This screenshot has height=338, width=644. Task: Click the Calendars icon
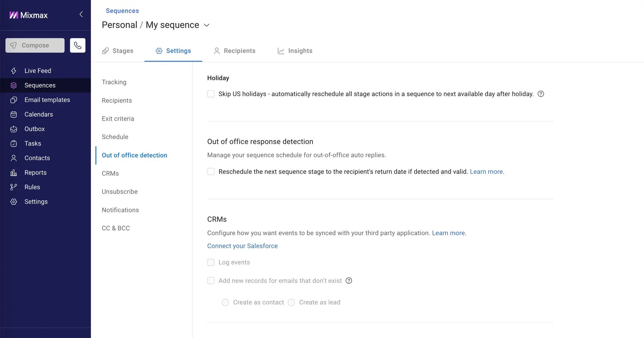click(14, 114)
